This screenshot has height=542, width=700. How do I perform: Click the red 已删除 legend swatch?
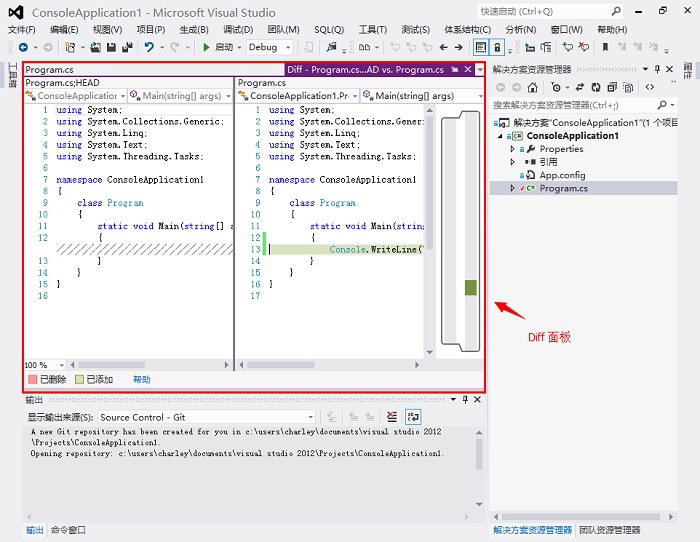33,379
